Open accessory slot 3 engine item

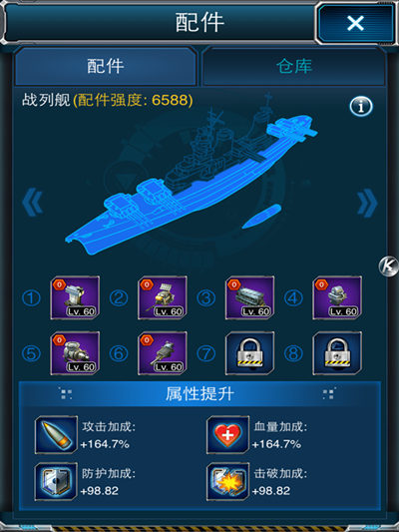[x=249, y=297]
